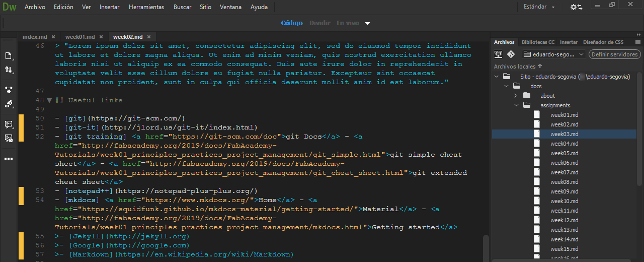Image resolution: width=644 pixels, height=262 pixels.
Task: Click the Remove Comment icon
Action: point(9,138)
